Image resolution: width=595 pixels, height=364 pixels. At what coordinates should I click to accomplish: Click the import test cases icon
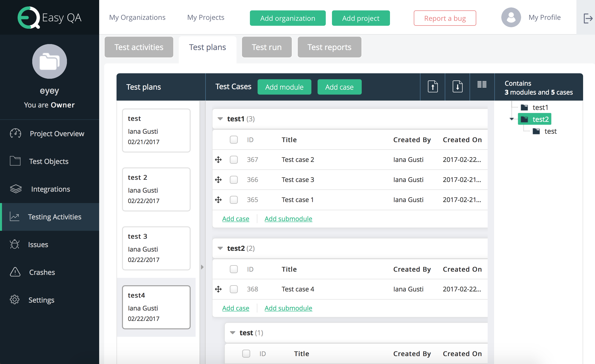coord(432,87)
